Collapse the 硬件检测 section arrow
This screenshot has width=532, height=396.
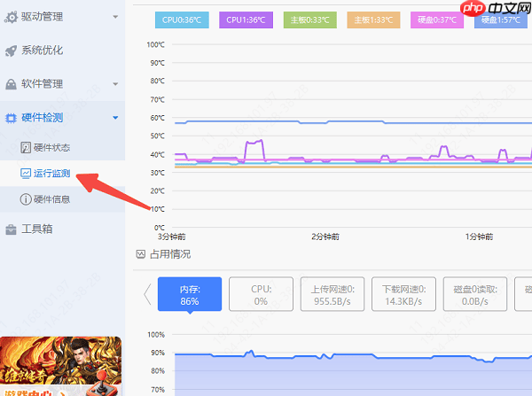coord(115,118)
